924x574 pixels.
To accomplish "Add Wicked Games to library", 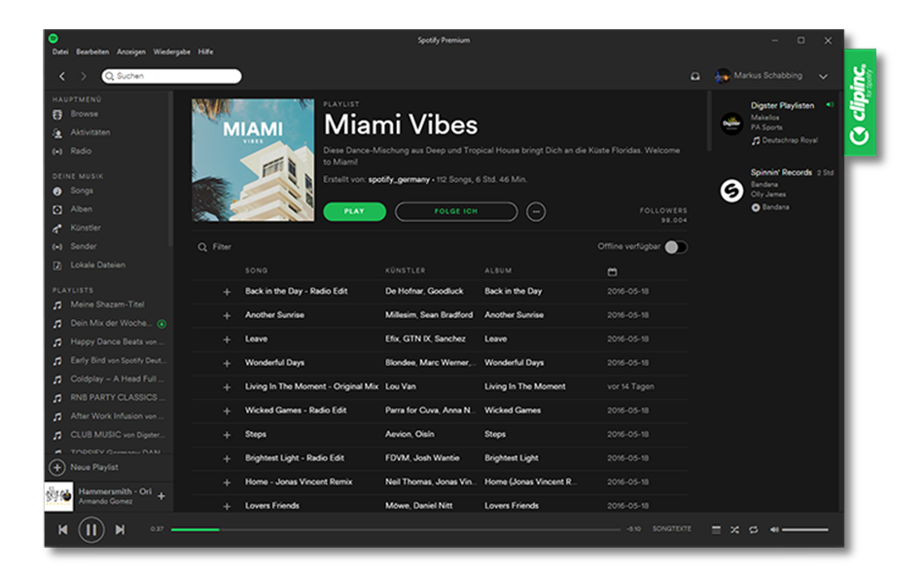I will click(227, 411).
